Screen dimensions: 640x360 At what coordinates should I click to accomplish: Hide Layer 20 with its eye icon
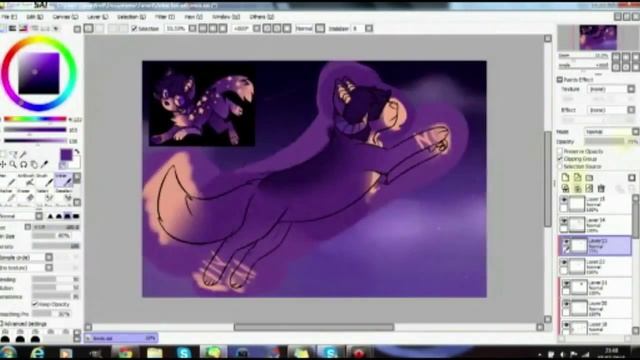coord(566,304)
